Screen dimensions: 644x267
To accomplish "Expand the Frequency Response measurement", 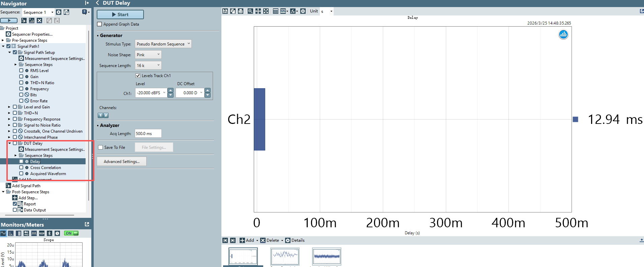I will pos(9,119).
